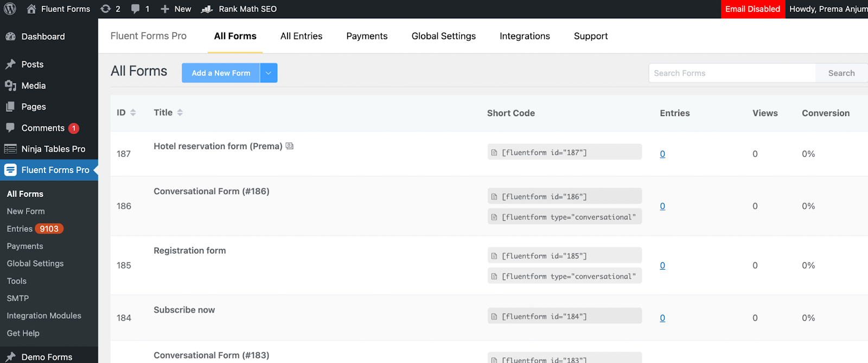The width and height of the screenshot is (868, 363).
Task: Click the conversational form icon beside Hotel reservation
Action: 290,146
